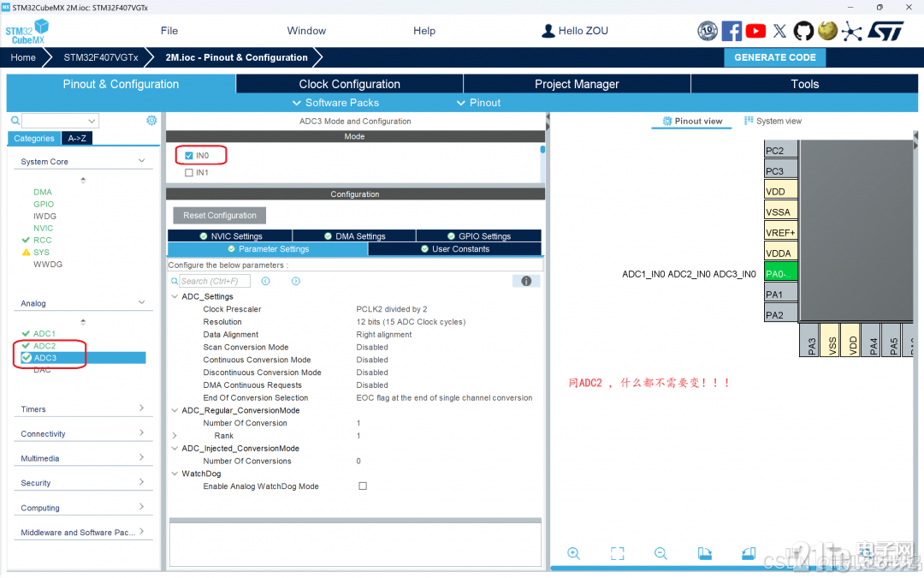924x578 pixels.
Task: Select the green PA0 pin on chip
Action: click(x=781, y=274)
